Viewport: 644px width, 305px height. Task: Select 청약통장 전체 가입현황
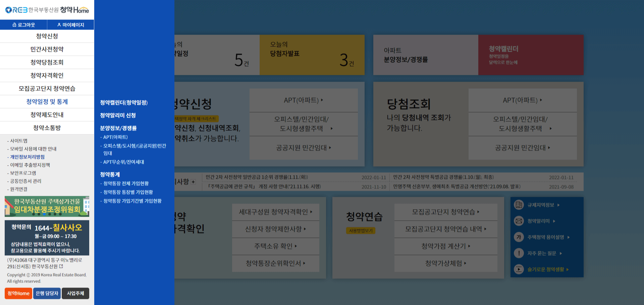(x=126, y=183)
